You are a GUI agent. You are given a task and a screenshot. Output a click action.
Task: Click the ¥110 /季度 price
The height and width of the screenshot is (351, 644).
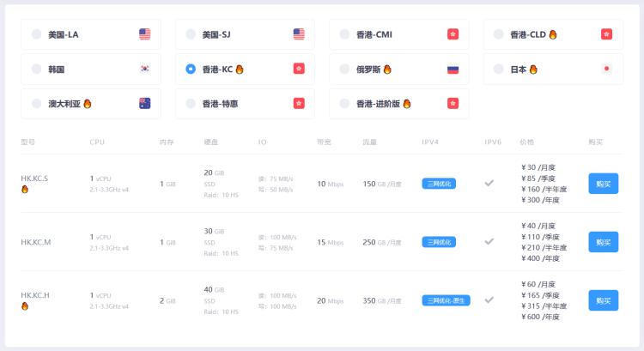coord(540,237)
